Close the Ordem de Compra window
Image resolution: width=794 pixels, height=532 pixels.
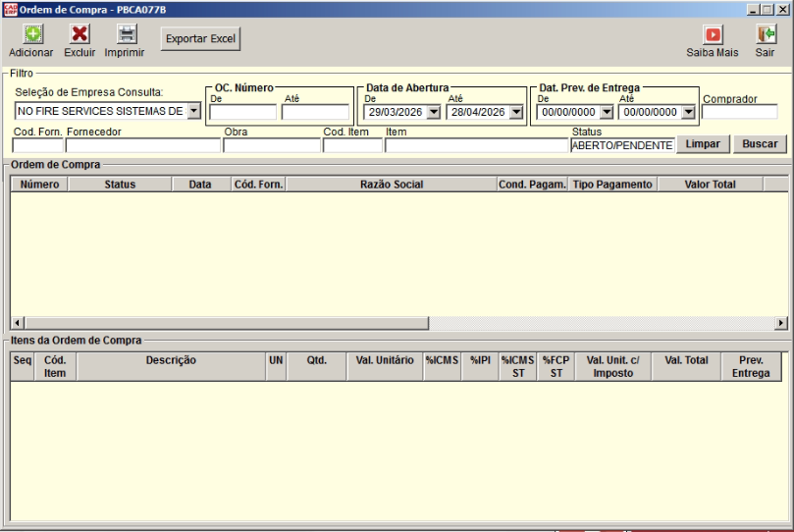[782, 10]
